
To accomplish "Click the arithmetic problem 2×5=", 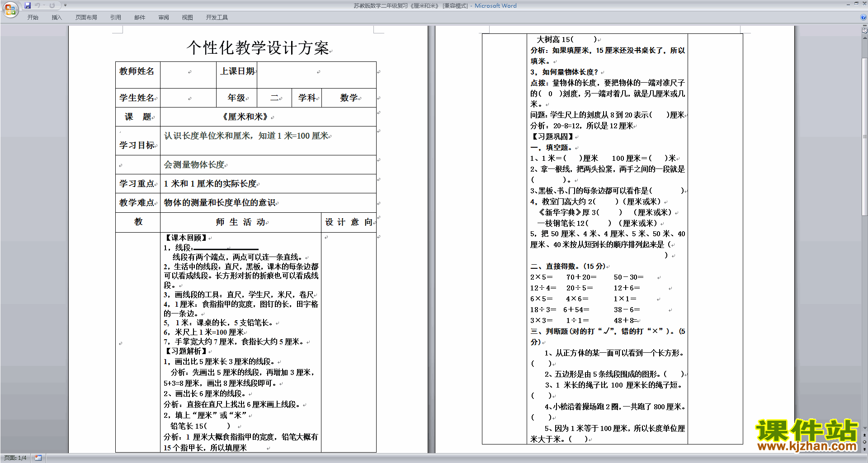I will (x=541, y=277).
